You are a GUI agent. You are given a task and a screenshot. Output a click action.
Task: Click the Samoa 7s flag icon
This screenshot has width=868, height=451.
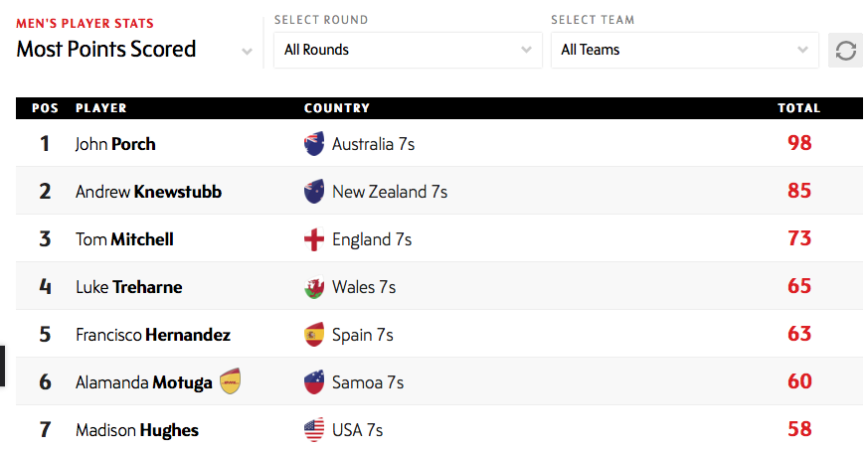[x=314, y=382]
